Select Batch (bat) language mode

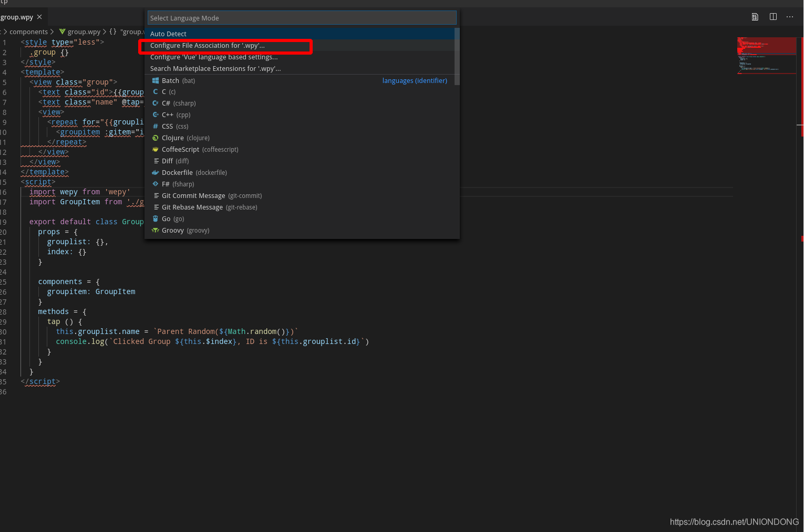(300, 80)
